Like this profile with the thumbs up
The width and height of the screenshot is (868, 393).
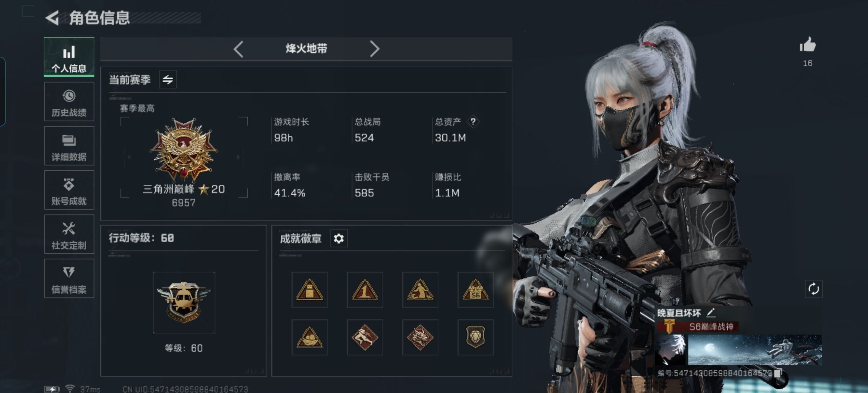click(808, 45)
